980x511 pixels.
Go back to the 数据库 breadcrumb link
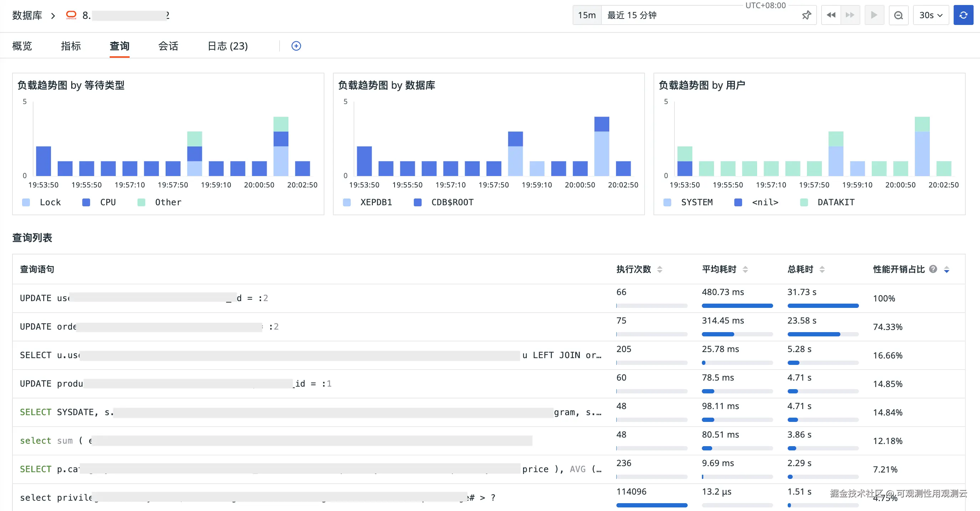point(27,15)
